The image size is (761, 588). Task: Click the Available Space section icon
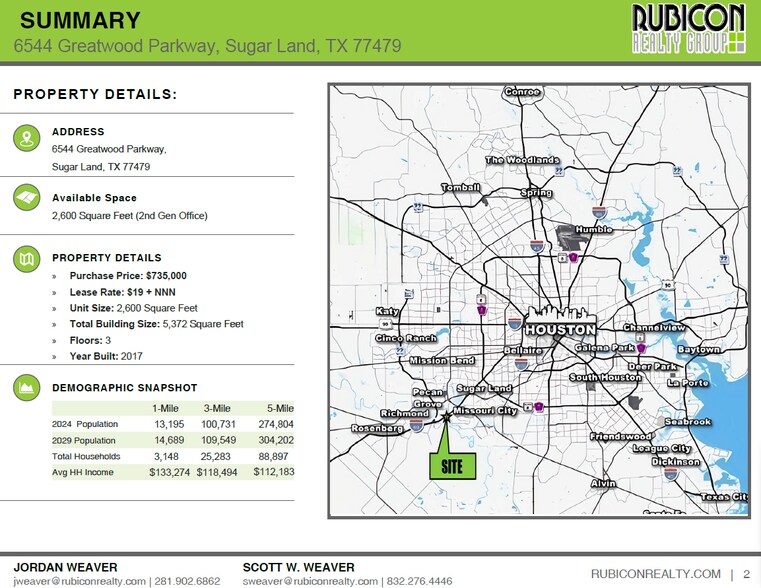[x=25, y=198]
